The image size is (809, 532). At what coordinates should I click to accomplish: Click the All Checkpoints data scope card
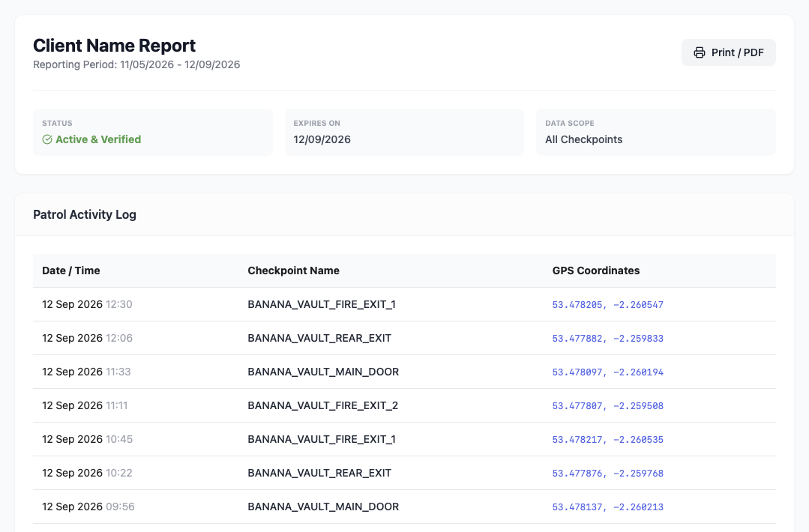coord(656,132)
